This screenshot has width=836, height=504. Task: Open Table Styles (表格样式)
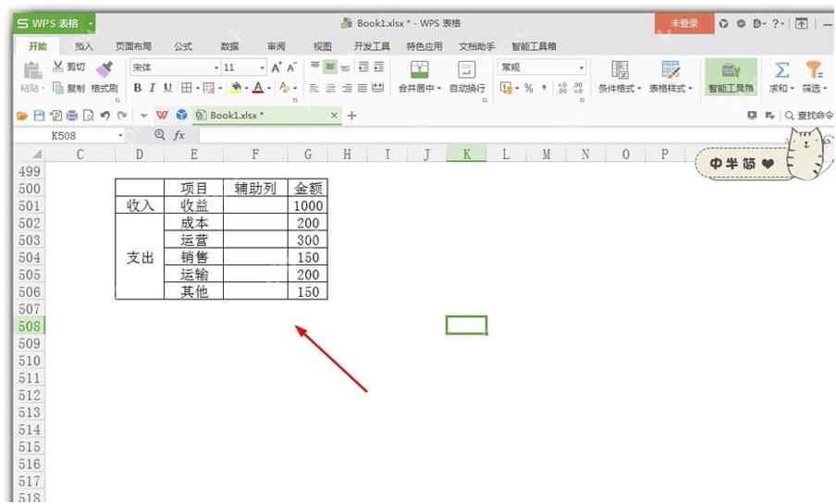point(670,76)
